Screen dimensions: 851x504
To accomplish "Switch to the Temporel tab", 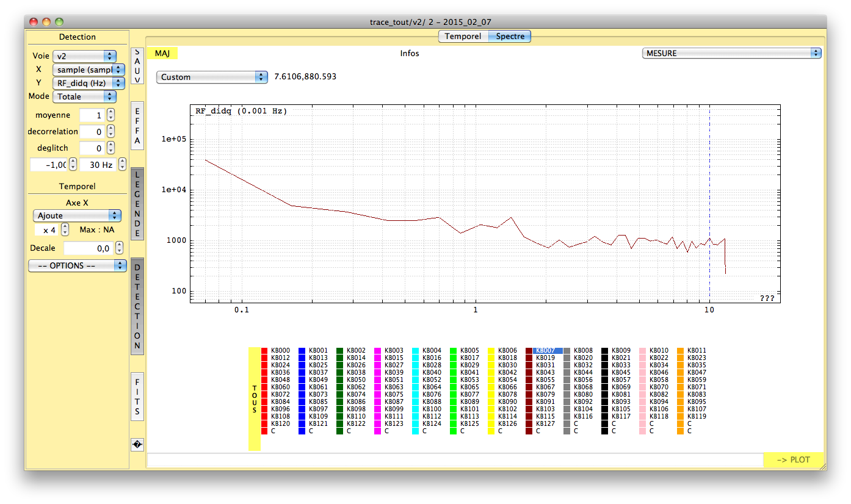I will tap(463, 37).
